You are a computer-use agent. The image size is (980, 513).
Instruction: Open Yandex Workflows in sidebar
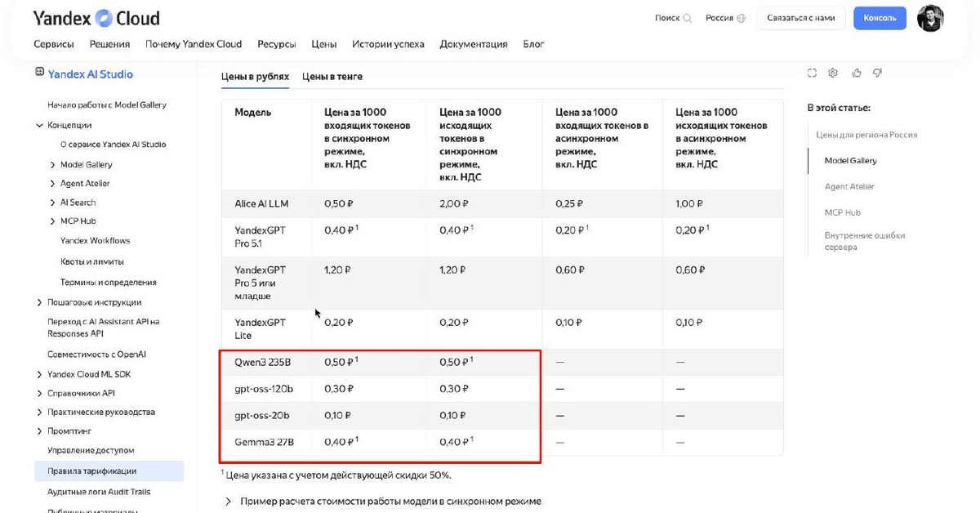tap(96, 241)
